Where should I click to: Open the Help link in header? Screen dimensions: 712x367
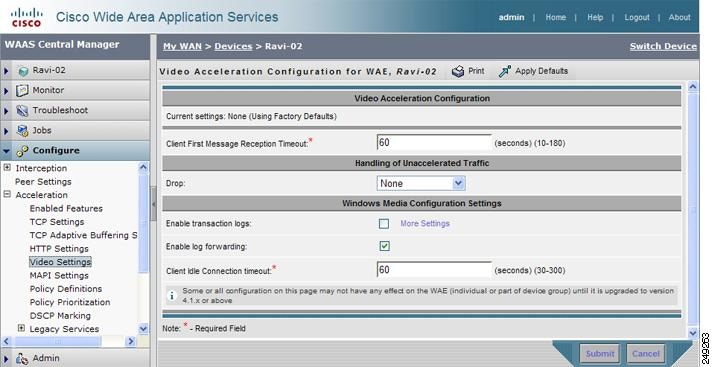click(595, 17)
